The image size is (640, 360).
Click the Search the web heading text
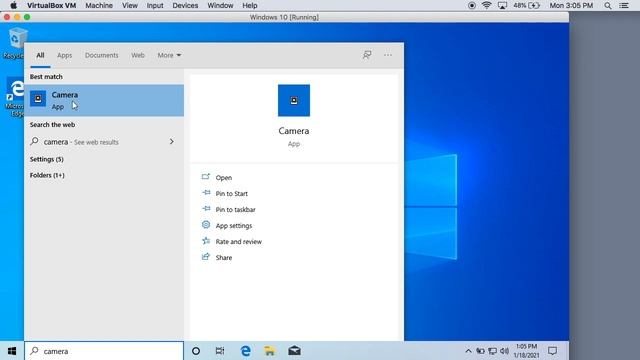[x=52, y=124]
